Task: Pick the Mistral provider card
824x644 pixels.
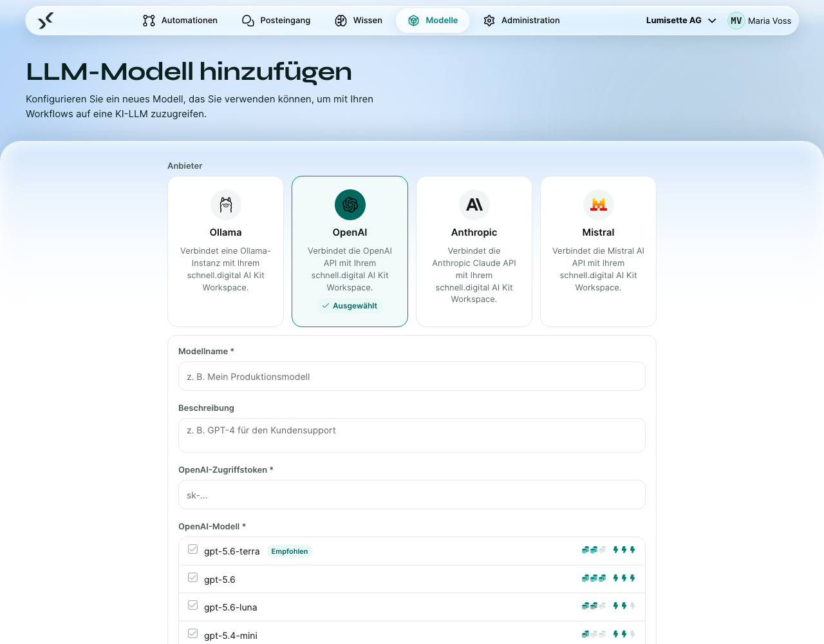Action: coord(599,252)
